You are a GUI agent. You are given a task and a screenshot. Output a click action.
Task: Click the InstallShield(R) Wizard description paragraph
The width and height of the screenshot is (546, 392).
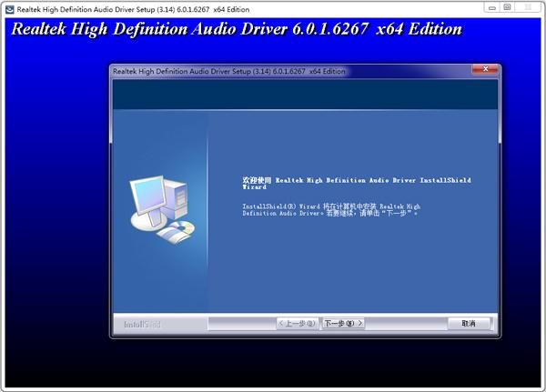coord(331,210)
